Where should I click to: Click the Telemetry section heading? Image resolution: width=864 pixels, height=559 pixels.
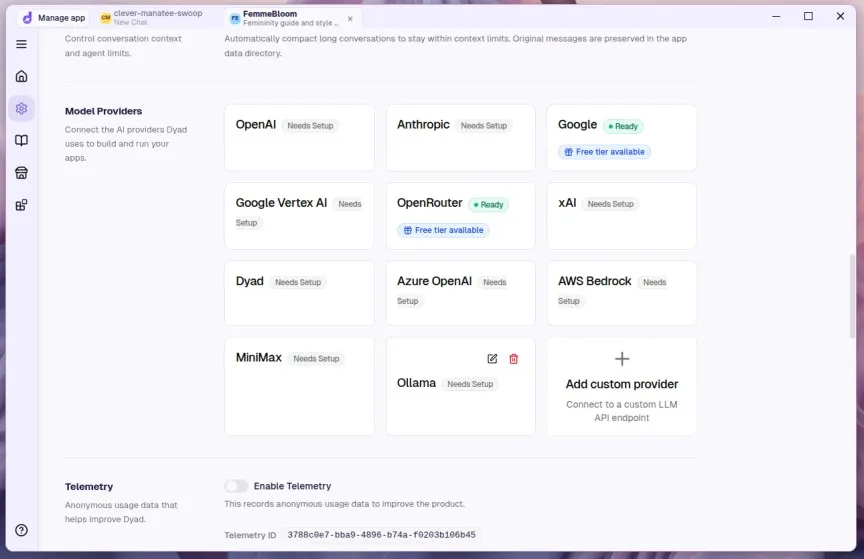pyautogui.click(x=89, y=486)
